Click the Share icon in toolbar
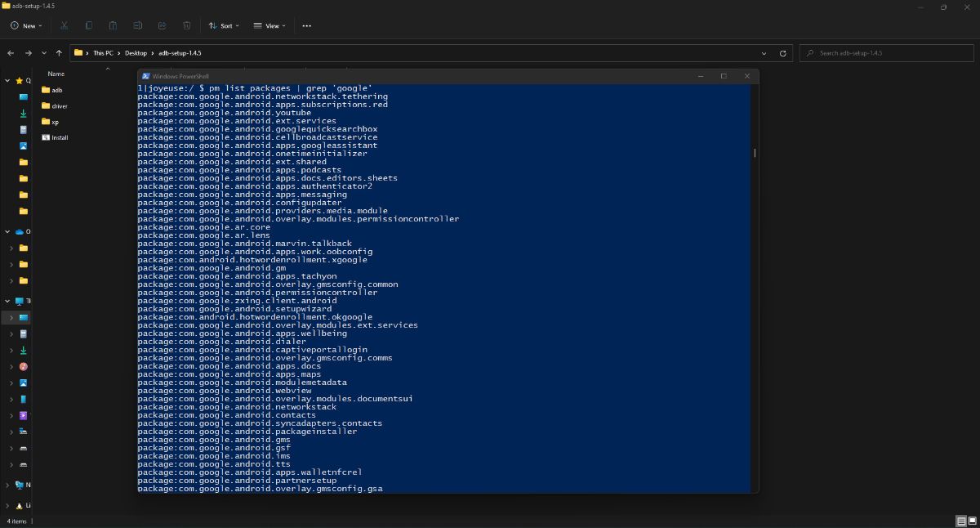The image size is (980, 528). click(162, 25)
